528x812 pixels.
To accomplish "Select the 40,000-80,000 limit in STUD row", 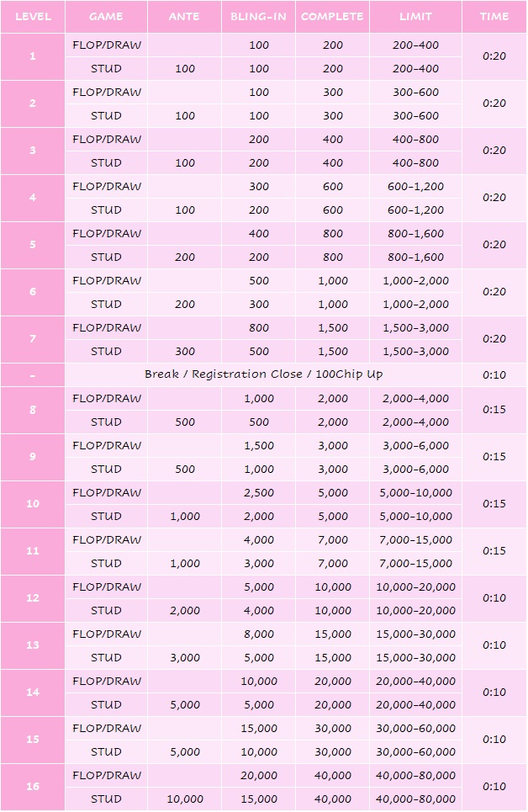I will (415, 799).
